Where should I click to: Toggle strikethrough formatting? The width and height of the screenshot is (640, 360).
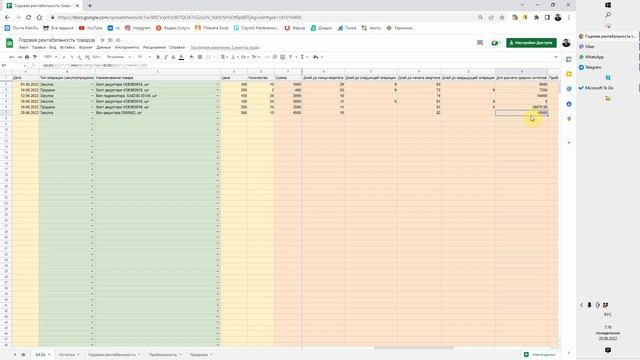point(173,57)
